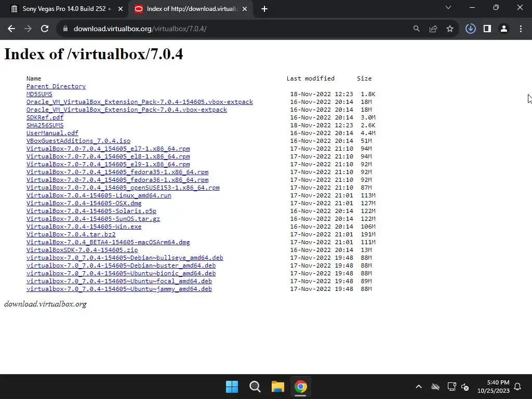532x399 pixels.
Task: Open Parent Directory link
Action: 56,86
